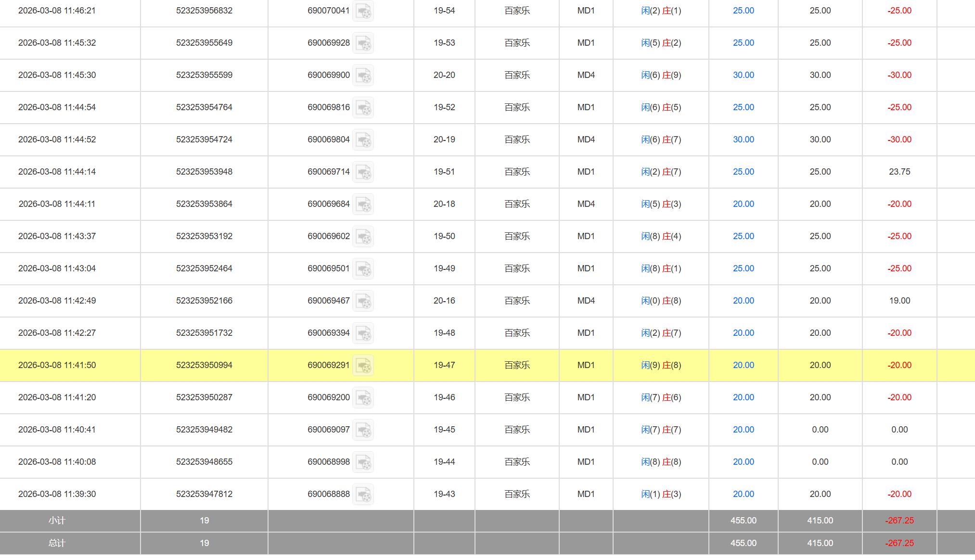The image size is (975, 560).
Task: Open replay icon for round 690069602
Action: [x=363, y=237]
